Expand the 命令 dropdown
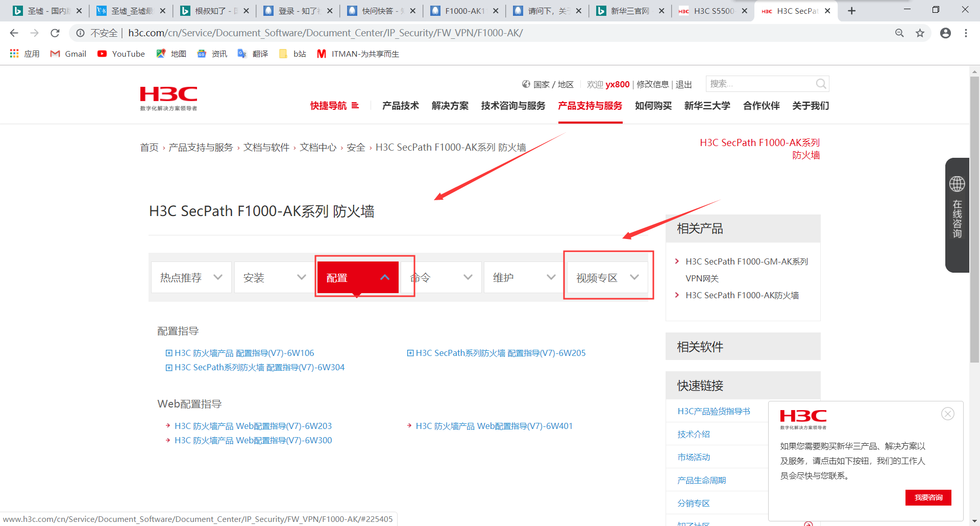Image resolution: width=980 pixels, height=526 pixels. coord(441,277)
